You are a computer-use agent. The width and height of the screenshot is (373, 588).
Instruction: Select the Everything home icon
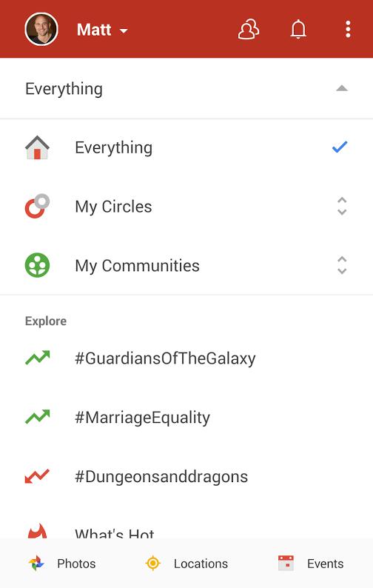(x=37, y=147)
